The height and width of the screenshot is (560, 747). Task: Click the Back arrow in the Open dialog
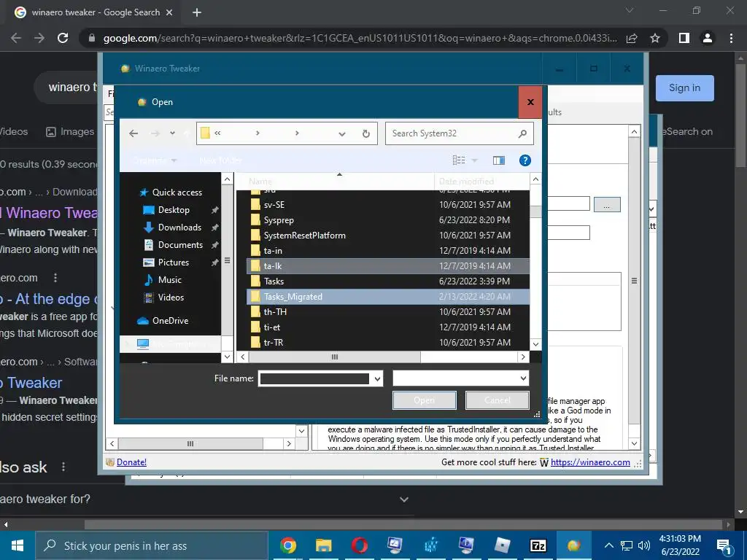[133, 133]
